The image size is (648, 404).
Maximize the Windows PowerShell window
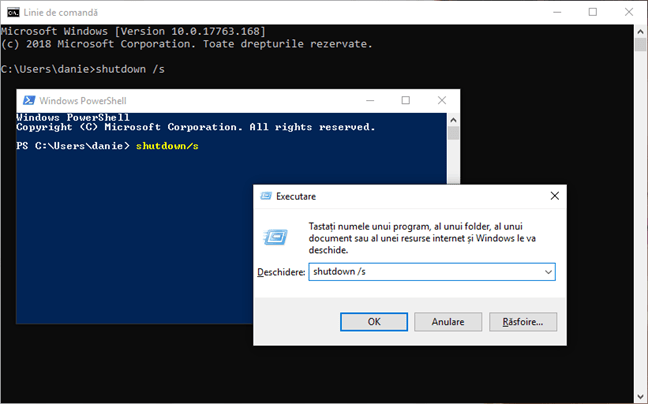tap(406, 100)
